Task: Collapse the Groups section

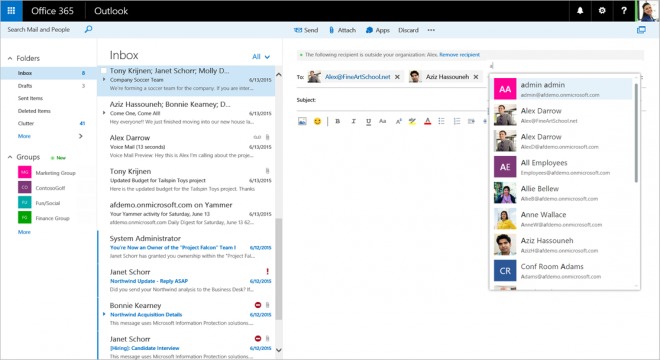Action: (10, 157)
